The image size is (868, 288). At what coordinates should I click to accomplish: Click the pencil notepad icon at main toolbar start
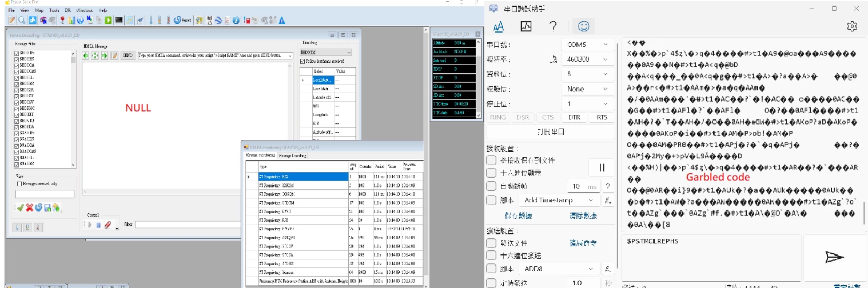11,20
